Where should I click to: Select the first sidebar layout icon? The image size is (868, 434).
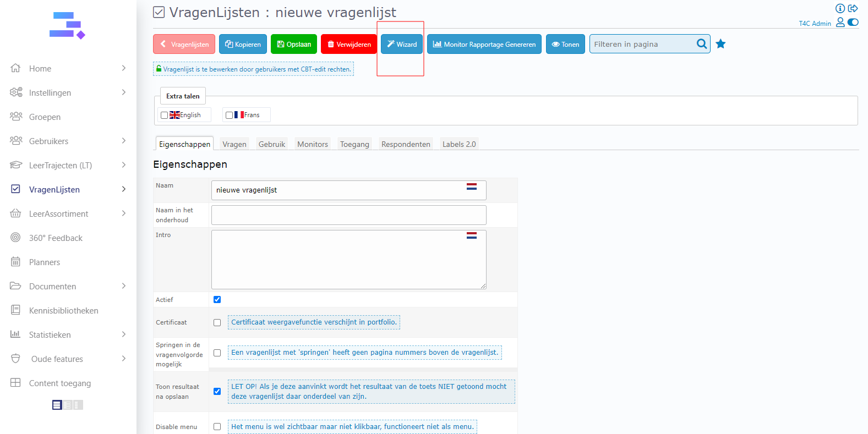pyautogui.click(x=57, y=405)
